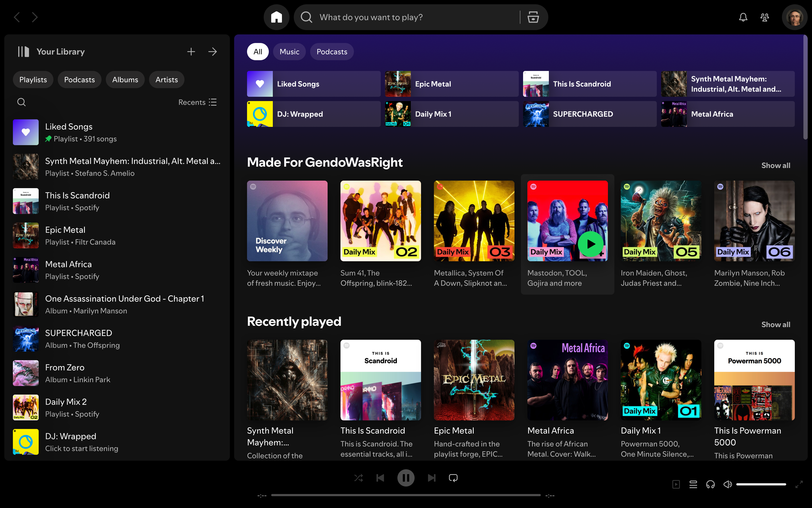
Task: Open Liked Songs shortcut tile
Action: (x=314, y=84)
